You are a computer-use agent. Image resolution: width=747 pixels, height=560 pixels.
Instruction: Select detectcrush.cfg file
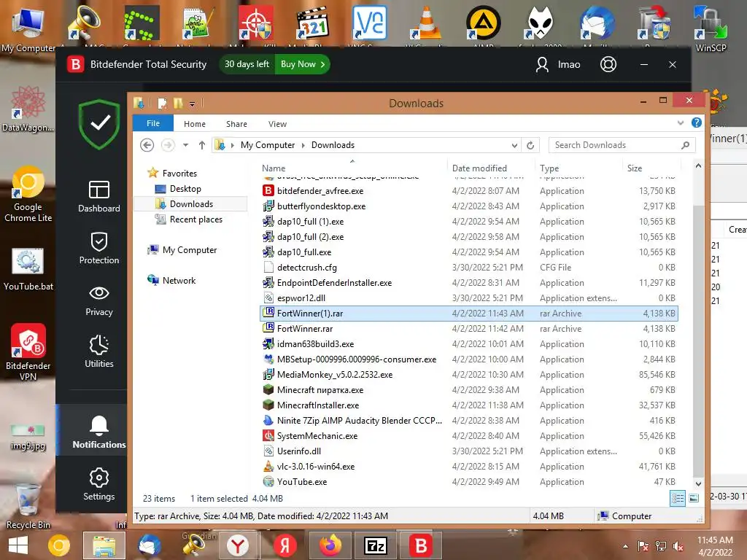[x=469, y=268]
